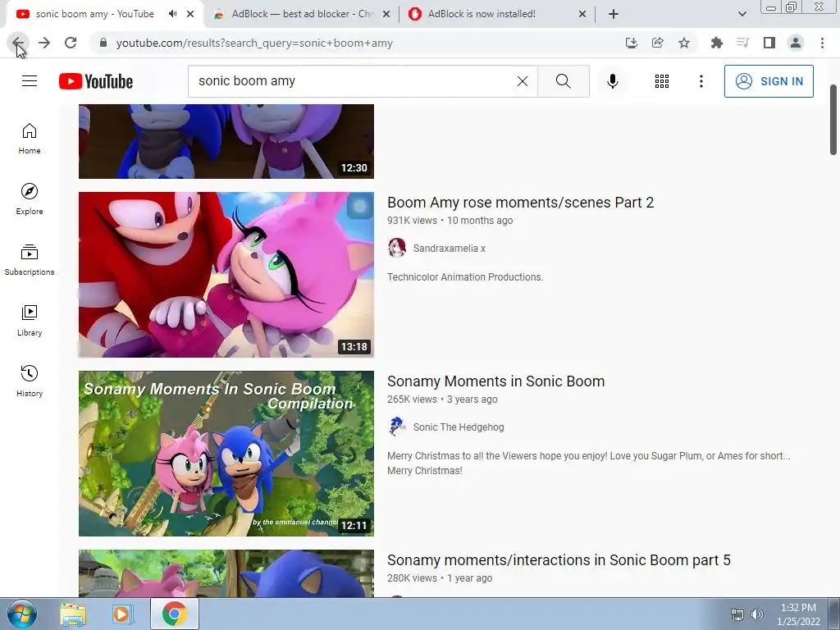Click title Sonamy Moments in Sonic Boom
The image size is (840, 630).
[x=495, y=381]
